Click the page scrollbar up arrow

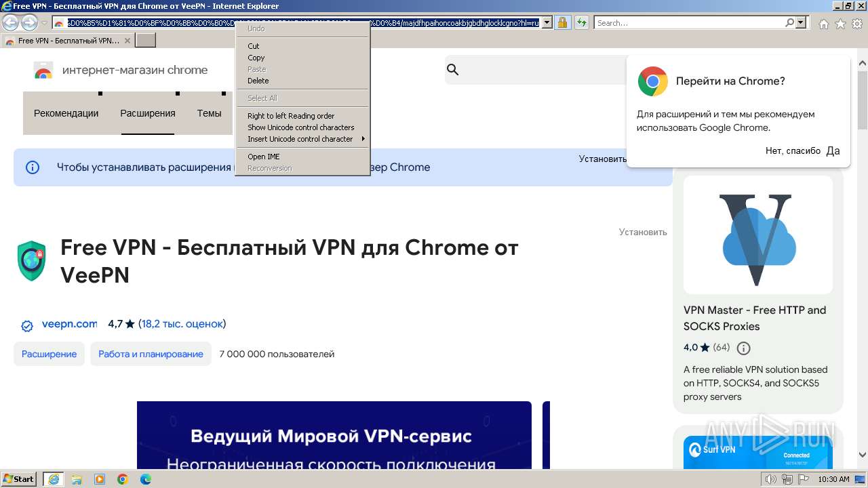point(863,64)
